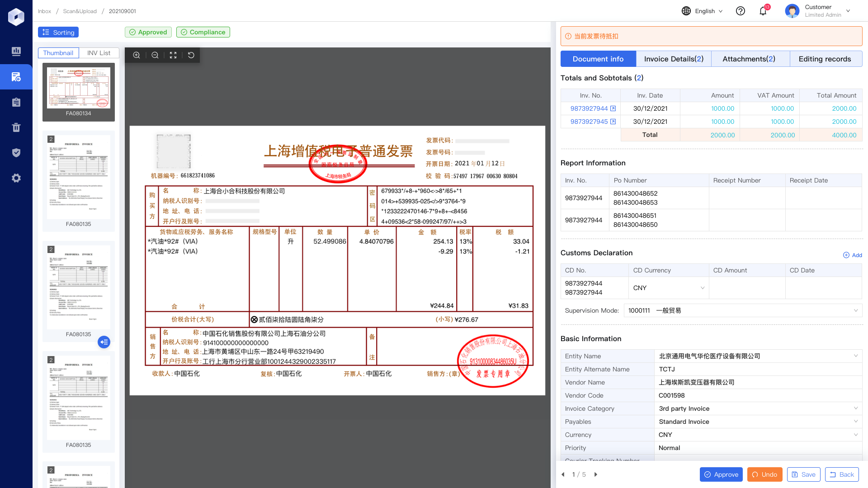Click the warning icon in the alert banner
Viewport: 868px width, 488px height.
(x=568, y=36)
